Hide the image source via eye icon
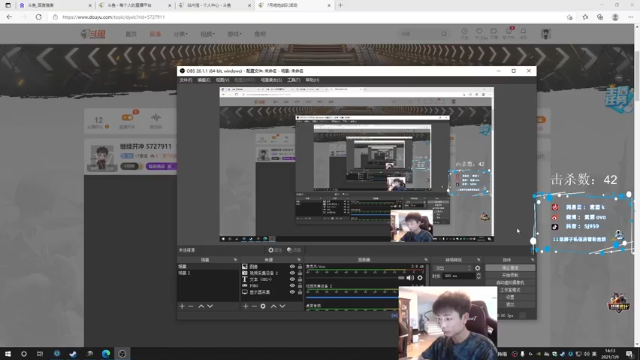640x360 pixels. (x=292, y=267)
